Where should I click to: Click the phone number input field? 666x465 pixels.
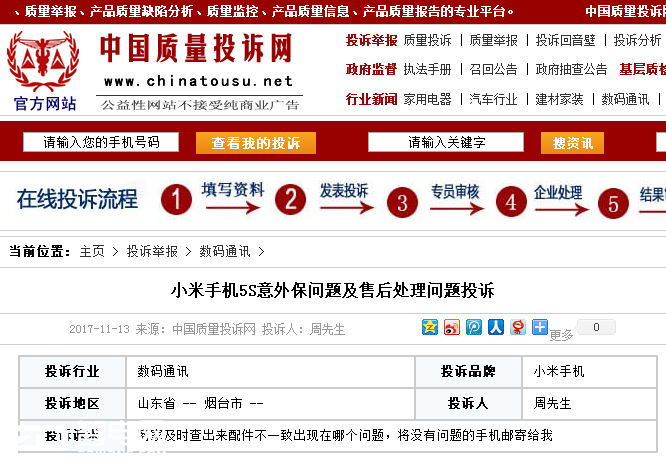click(x=101, y=142)
